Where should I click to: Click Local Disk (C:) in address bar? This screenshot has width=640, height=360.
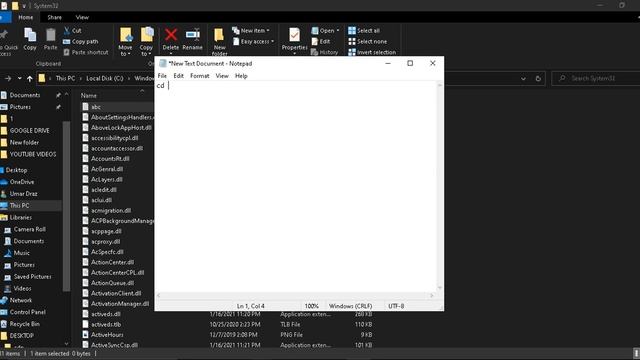tap(104, 78)
